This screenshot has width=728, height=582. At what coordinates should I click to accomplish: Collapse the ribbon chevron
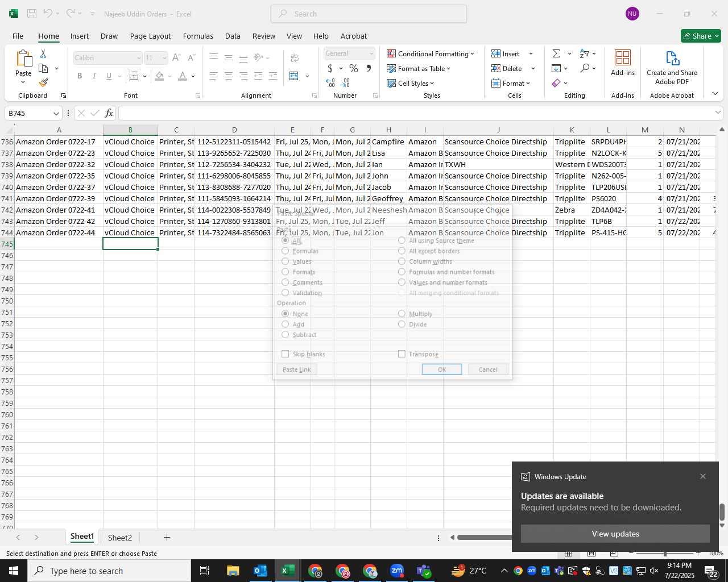click(x=715, y=94)
